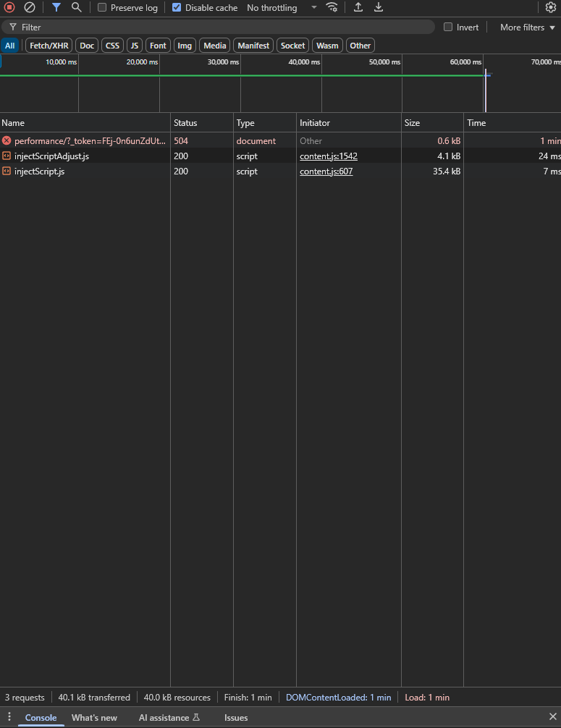Screen dimensions: 561x728
Task: Sort by the Type column header
Action: tap(264, 122)
